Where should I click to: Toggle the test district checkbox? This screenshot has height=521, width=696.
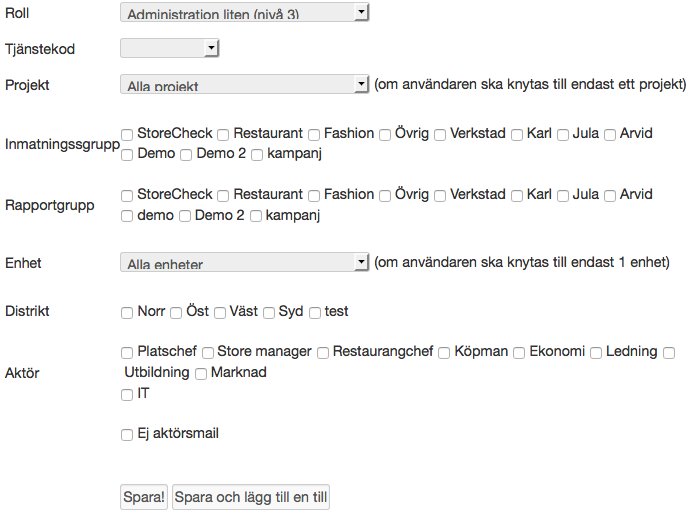tap(315, 313)
